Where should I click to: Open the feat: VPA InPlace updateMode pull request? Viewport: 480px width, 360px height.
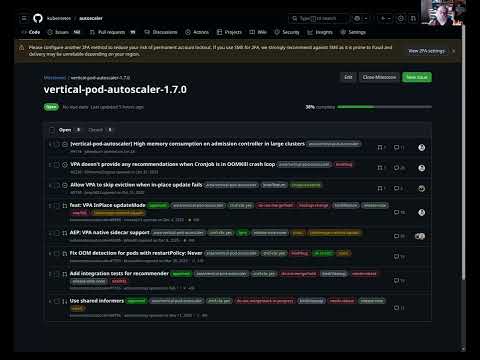[x=107, y=205]
